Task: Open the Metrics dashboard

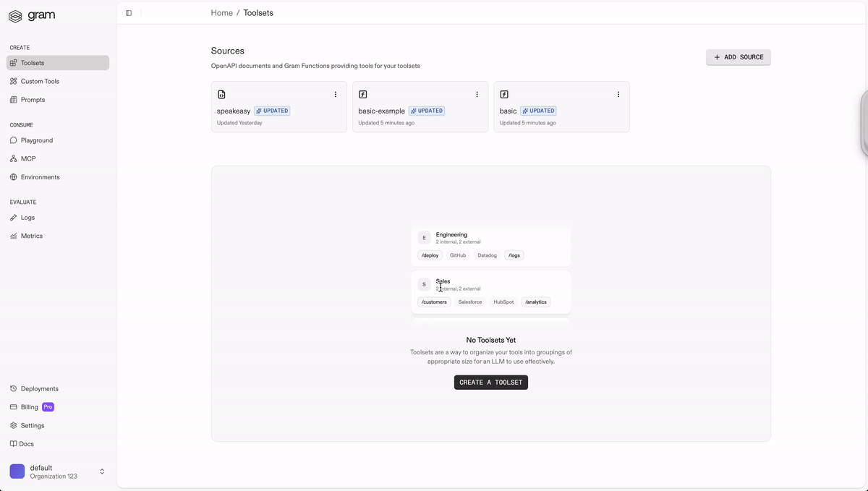Action: [x=30, y=235]
